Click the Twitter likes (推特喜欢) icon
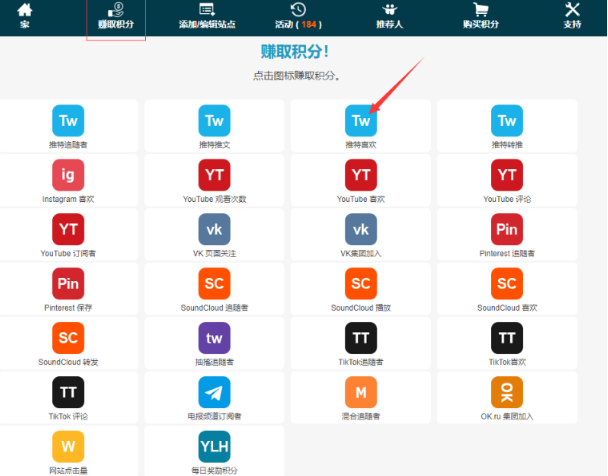This screenshot has height=476, width=608. coord(361,122)
